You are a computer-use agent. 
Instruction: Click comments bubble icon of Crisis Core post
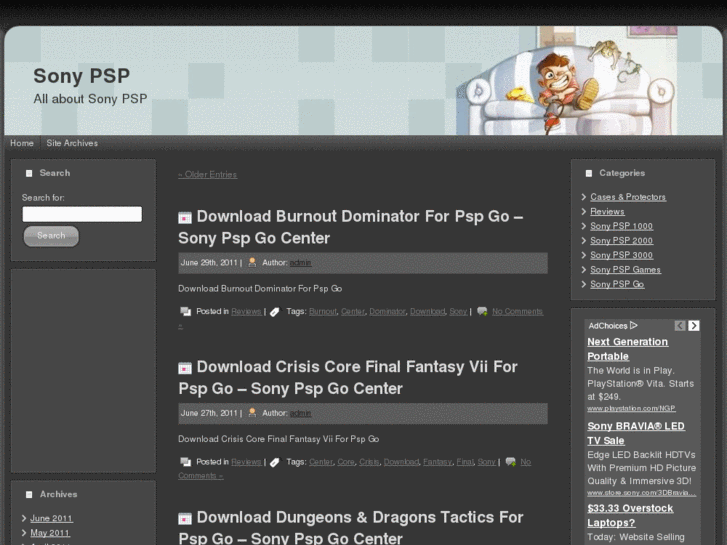click(x=510, y=462)
